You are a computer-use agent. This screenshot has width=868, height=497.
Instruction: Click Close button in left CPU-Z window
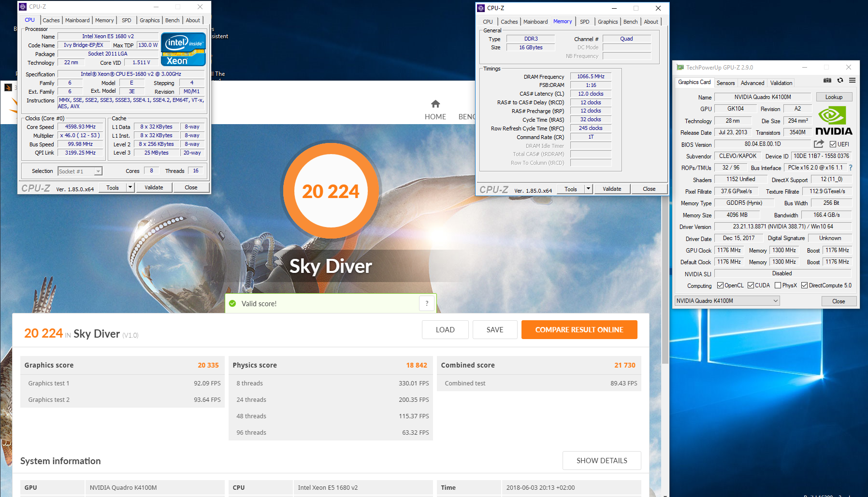[x=191, y=187]
